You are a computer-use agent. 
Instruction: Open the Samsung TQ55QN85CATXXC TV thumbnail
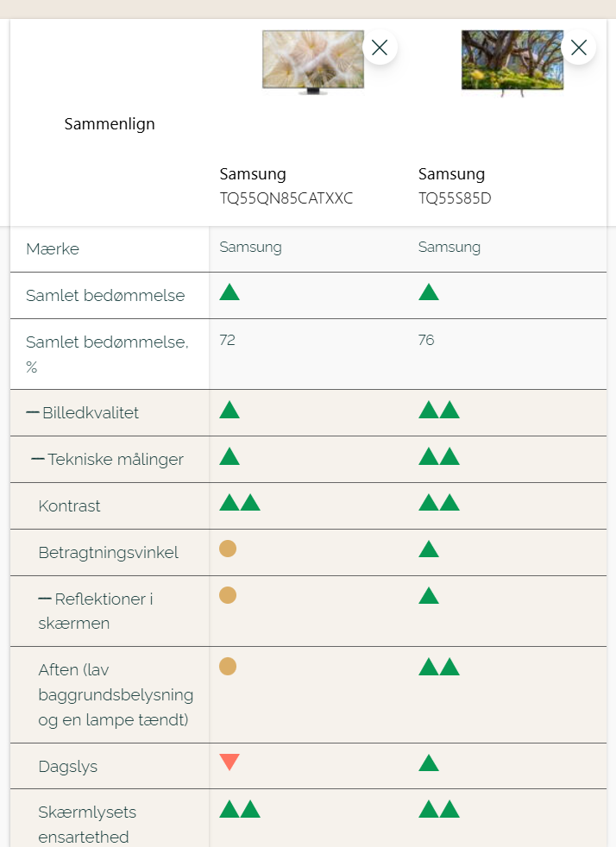coord(313,60)
